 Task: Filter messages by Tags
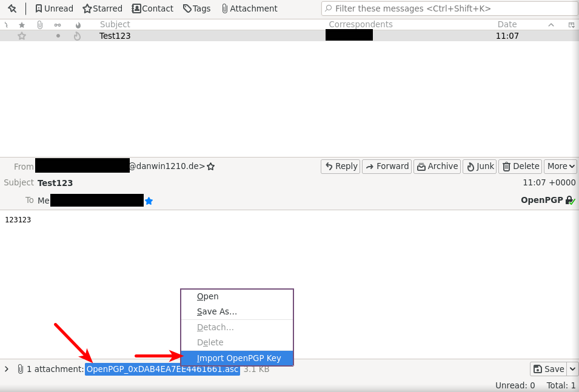tap(197, 8)
